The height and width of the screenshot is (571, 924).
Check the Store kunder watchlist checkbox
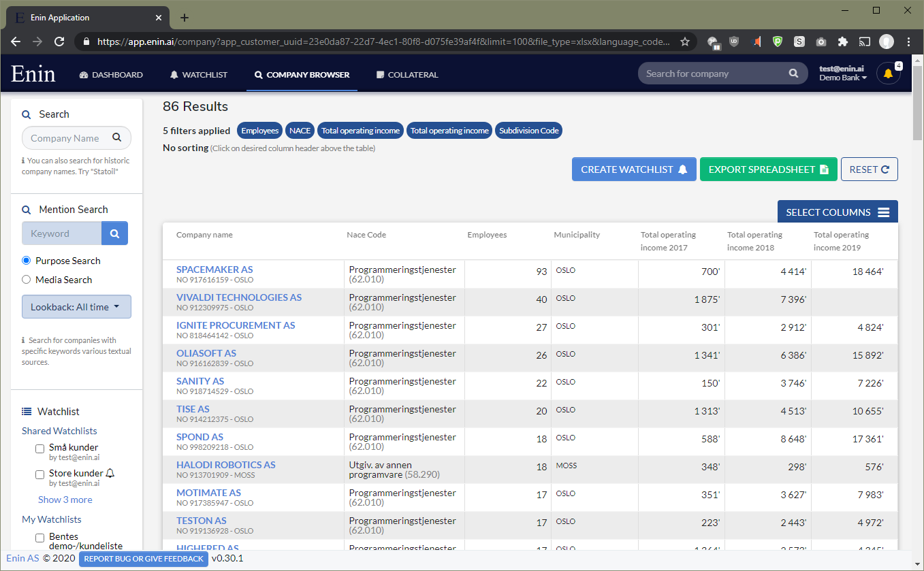40,474
